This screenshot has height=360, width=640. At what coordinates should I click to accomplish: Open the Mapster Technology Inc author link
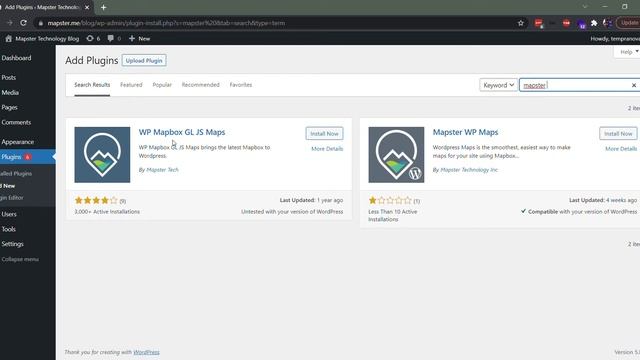(469, 170)
